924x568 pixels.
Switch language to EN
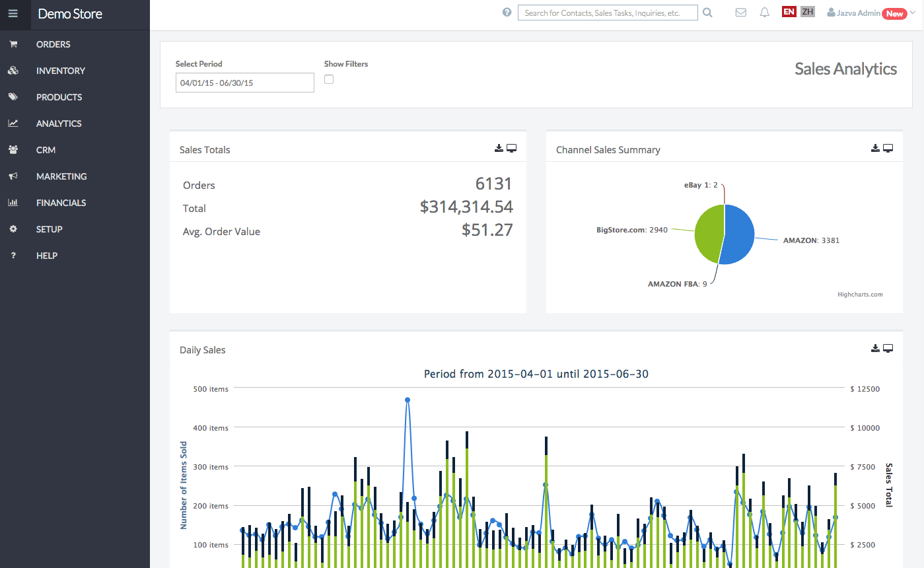pyautogui.click(x=789, y=12)
